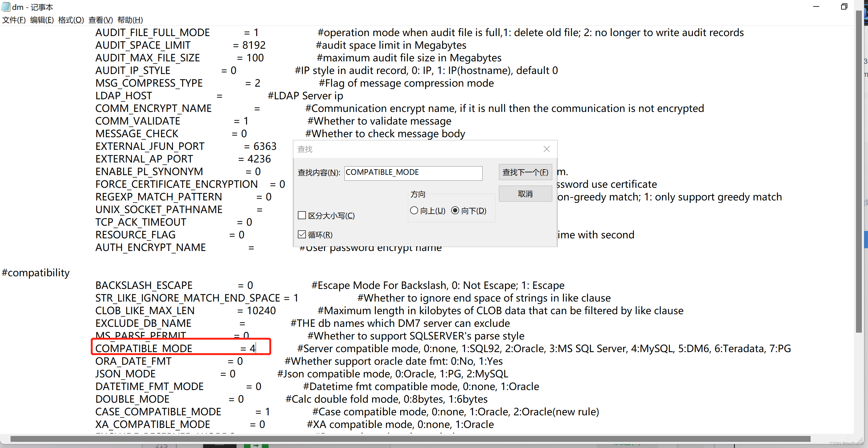The width and height of the screenshot is (868, 448).
Task: Click the 取消 button in the Find dialog
Action: (525, 194)
